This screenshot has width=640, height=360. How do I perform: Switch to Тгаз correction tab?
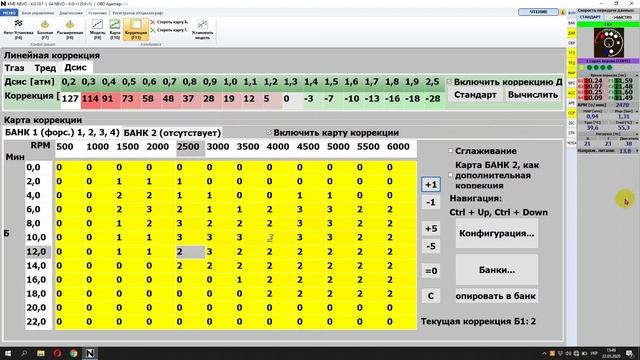(14, 68)
